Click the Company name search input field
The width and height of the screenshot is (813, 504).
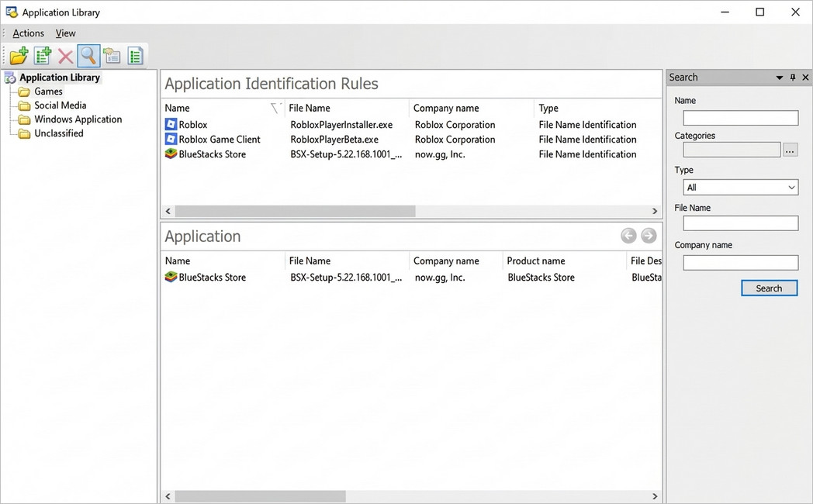(x=740, y=263)
